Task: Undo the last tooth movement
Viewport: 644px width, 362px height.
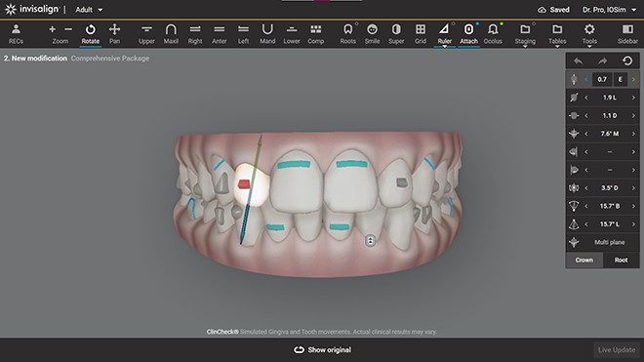Action: click(579, 61)
